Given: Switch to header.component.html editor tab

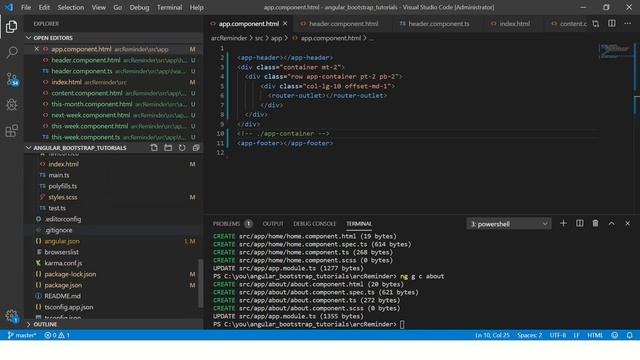Looking at the screenshot, I should click(x=343, y=24).
